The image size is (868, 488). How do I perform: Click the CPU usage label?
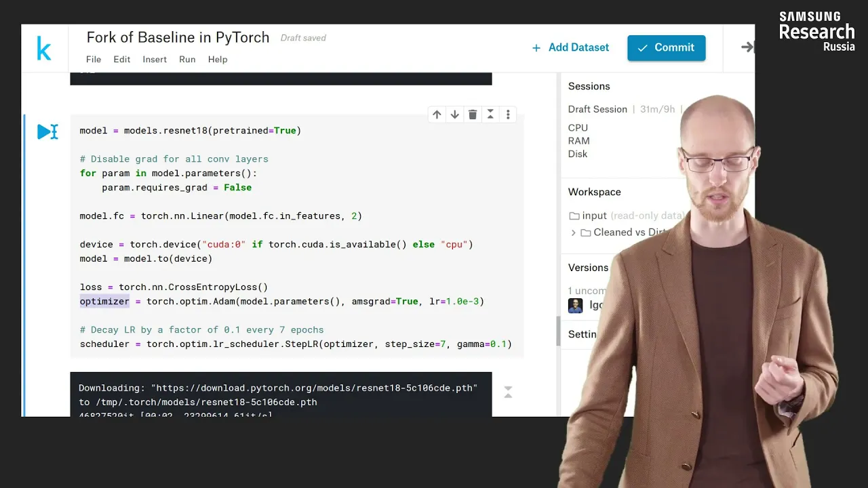[578, 127]
